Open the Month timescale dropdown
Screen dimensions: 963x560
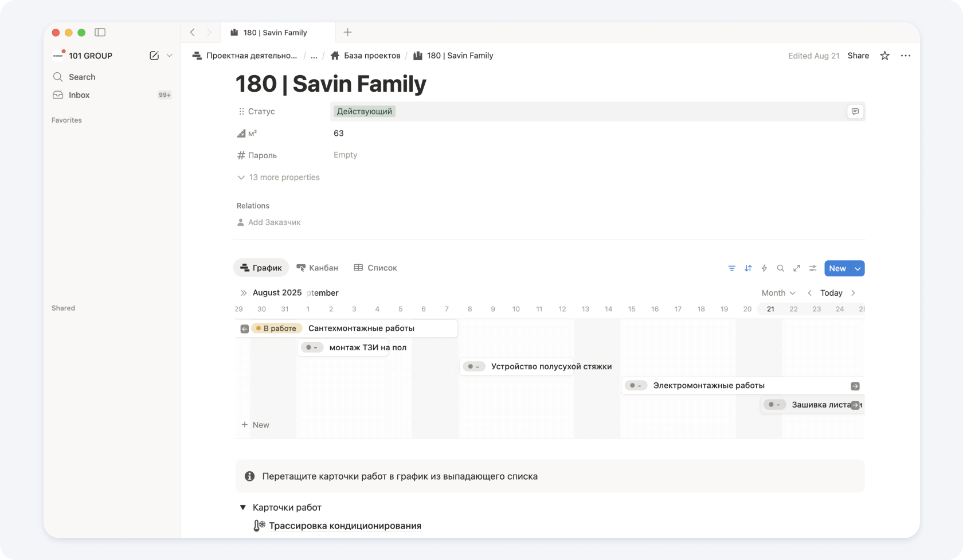point(778,293)
